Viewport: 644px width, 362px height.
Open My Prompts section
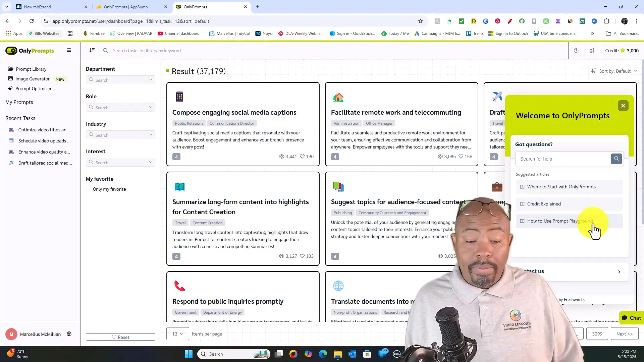tap(19, 102)
